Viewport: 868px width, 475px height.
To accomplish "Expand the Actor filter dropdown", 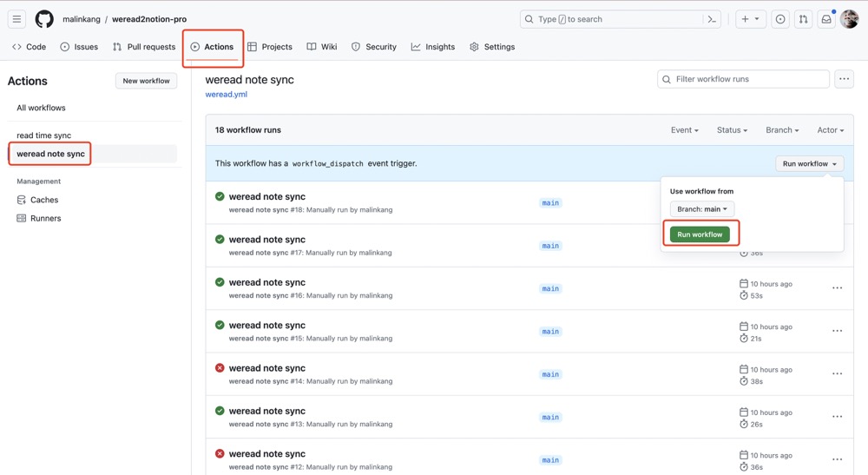I will pos(831,130).
